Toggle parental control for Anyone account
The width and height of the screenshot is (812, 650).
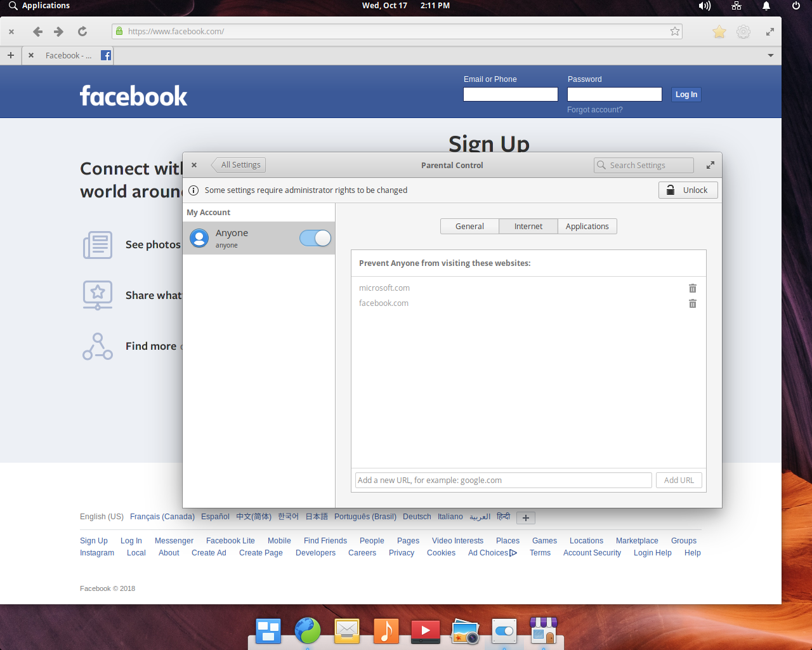coord(315,238)
